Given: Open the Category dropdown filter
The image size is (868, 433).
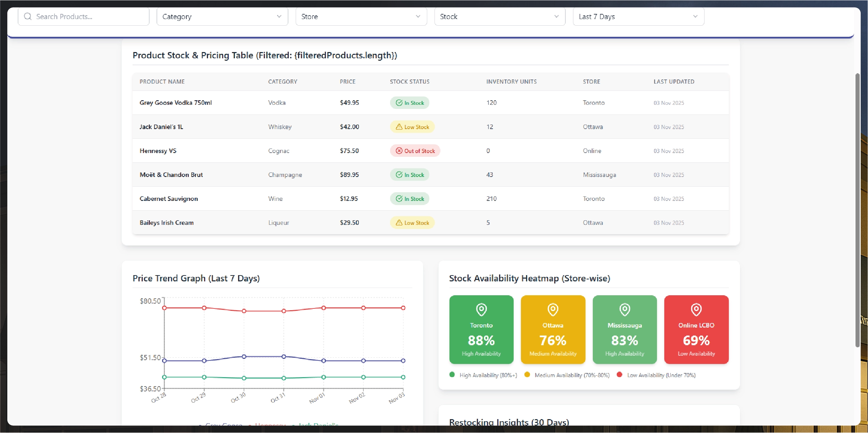Looking at the screenshot, I should pyautogui.click(x=222, y=16).
